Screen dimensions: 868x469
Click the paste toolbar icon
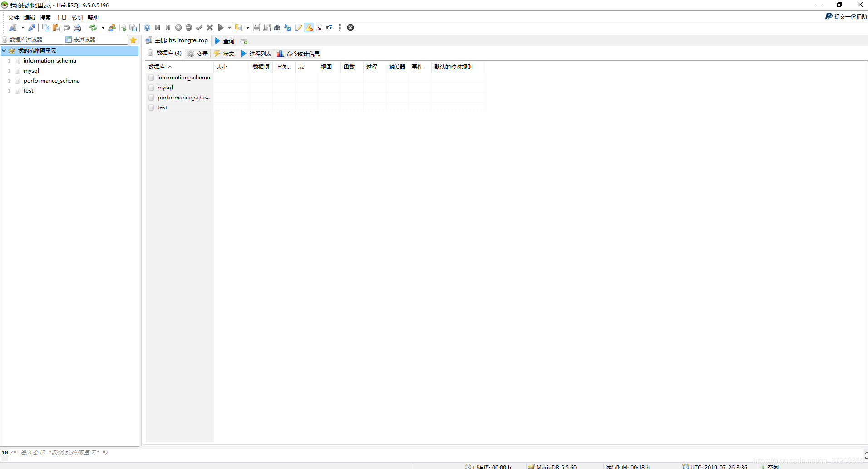coord(56,28)
